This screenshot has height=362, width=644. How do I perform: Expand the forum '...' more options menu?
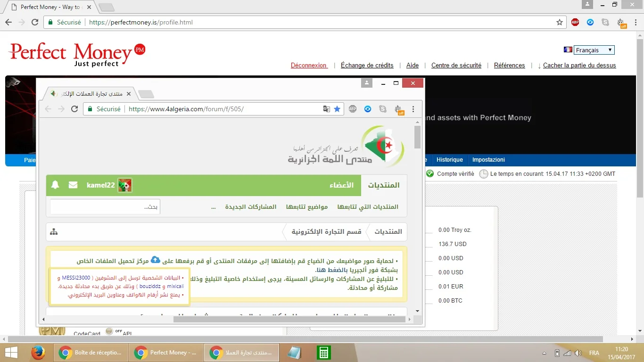coord(214,207)
